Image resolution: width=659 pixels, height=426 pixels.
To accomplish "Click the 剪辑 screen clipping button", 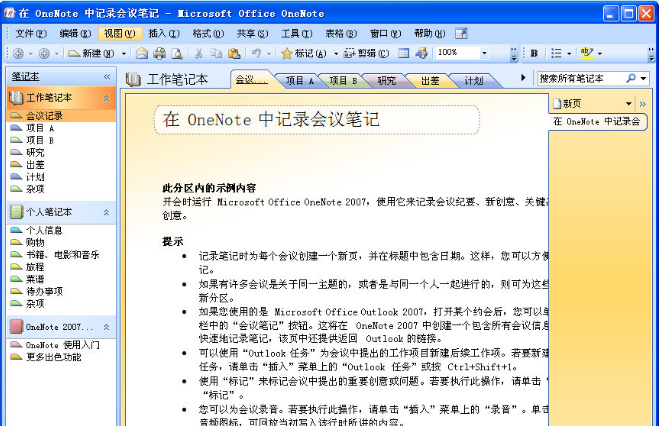I will tap(366, 53).
